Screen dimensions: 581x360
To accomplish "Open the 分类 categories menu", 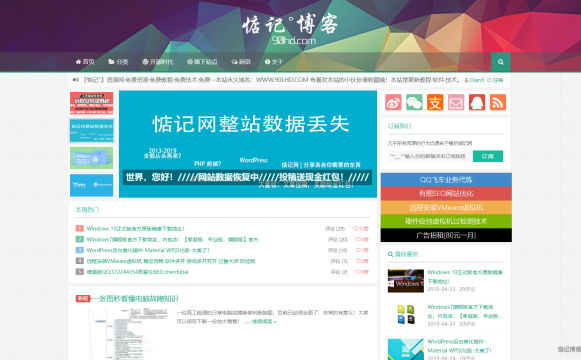I will tap(118, 62).
